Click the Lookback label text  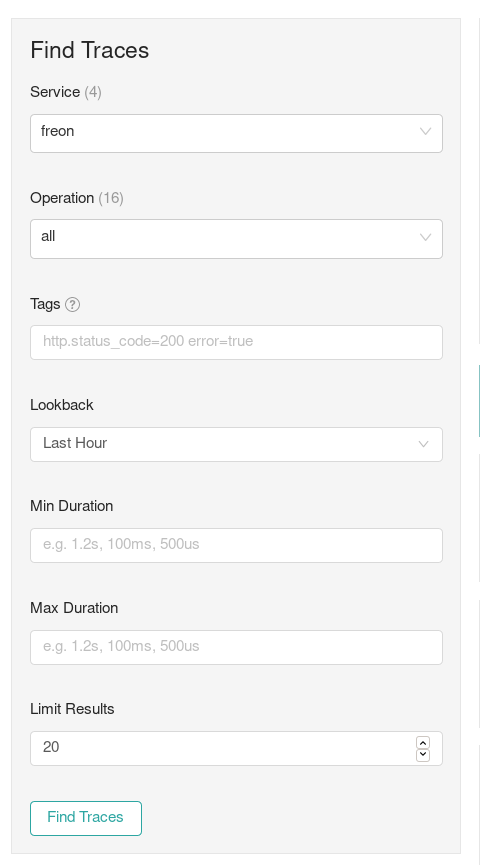point(62,405)
